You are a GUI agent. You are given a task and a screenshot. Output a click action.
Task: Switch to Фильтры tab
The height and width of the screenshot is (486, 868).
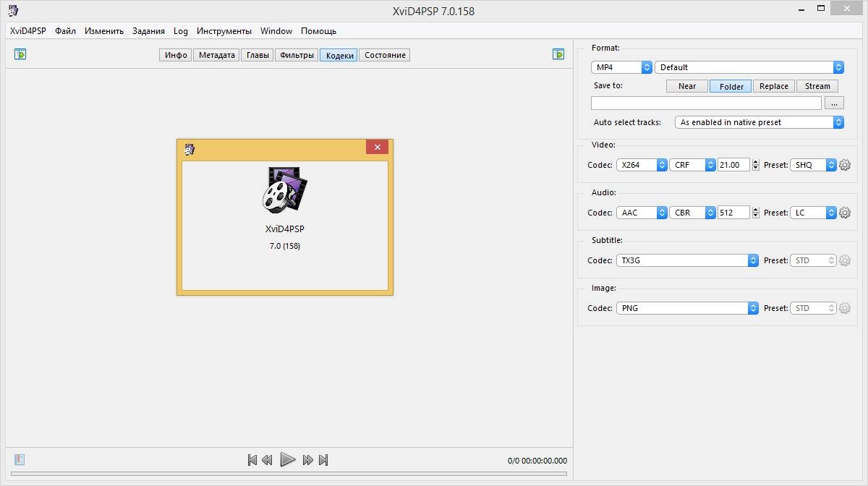[x=297, y=55]
